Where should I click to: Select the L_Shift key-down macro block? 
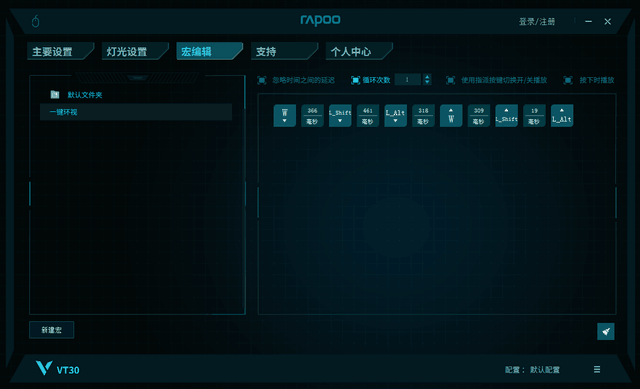click(x=340, y=116)
